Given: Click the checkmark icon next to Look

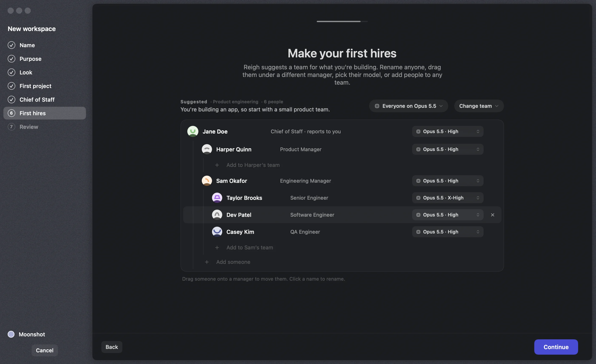Looking at the screenshot, I should click(11, 72).
